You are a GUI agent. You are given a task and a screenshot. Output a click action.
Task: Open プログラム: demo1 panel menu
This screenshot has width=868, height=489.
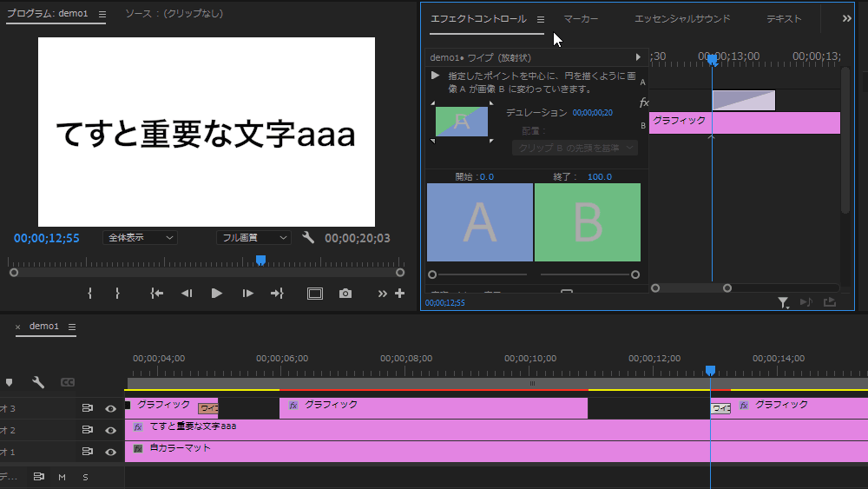point(102,15)
